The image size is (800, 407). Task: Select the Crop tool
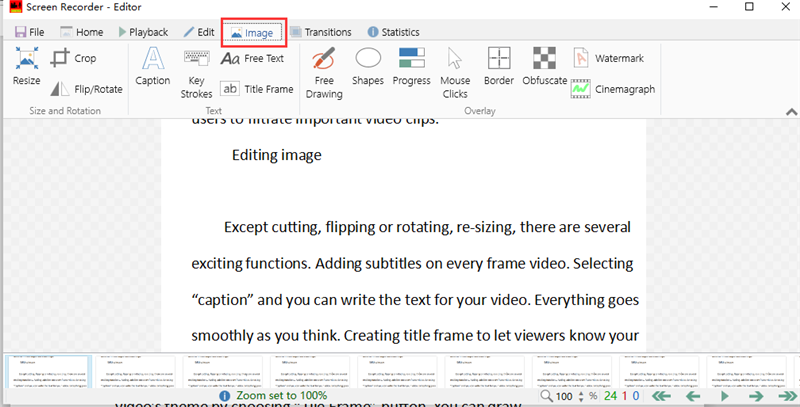pyautogui.click(x=73, y=58)
